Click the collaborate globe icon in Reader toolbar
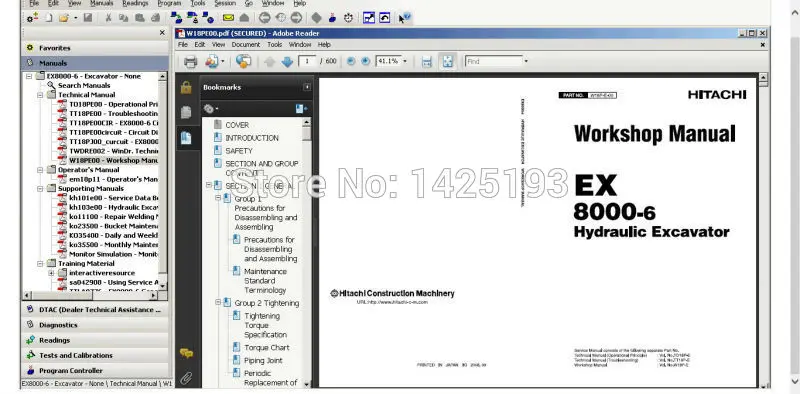Image resolution: width=800 pixels, height=394 pixels. click(x=243, y=62)
